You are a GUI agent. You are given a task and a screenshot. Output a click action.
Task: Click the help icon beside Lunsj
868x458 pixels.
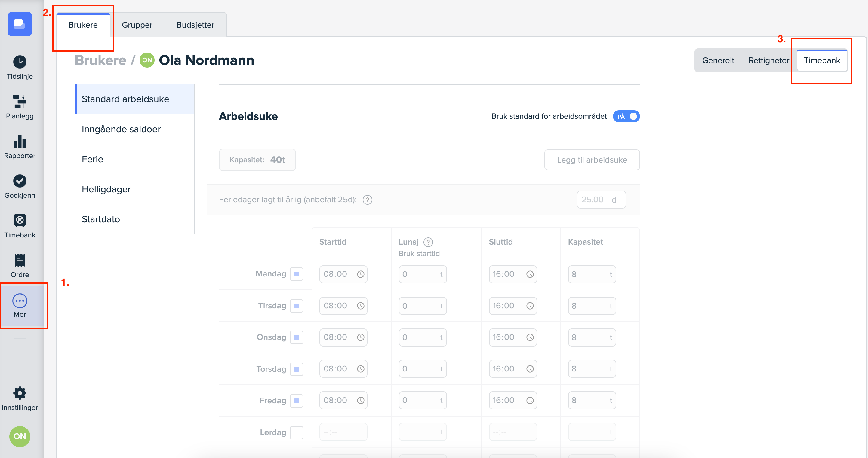click(428, 242)
